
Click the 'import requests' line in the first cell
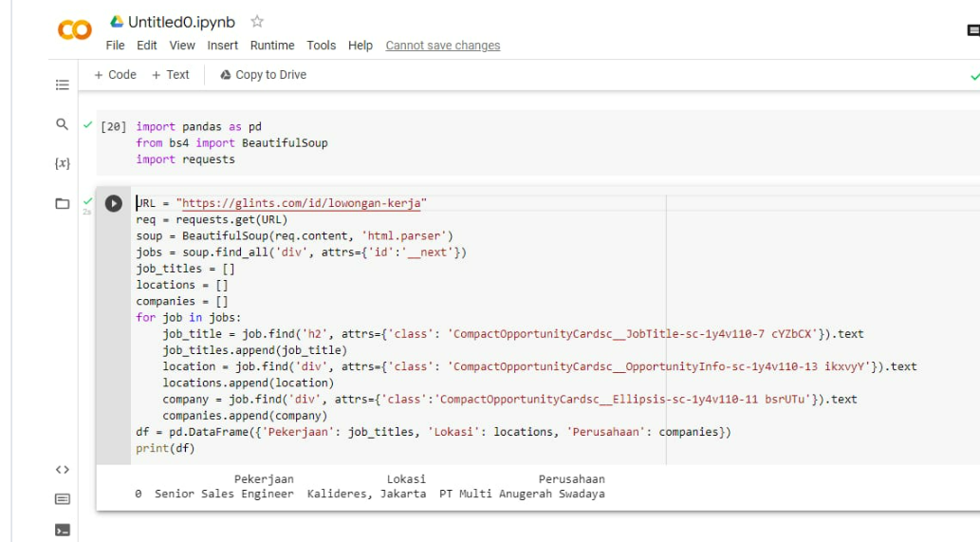(186, 159)
